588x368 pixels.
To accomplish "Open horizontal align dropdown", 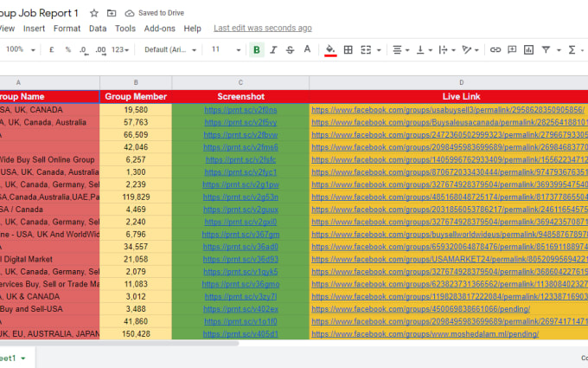I will coord(400,49).
